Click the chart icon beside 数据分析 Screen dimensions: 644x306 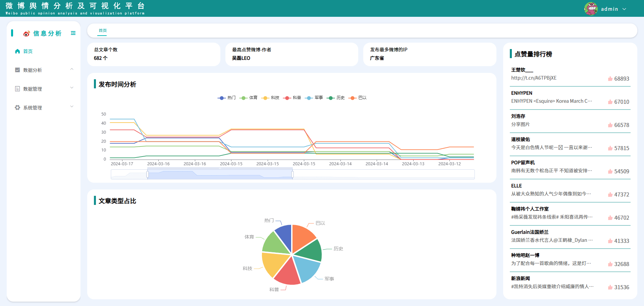click(x=17, y=70)
